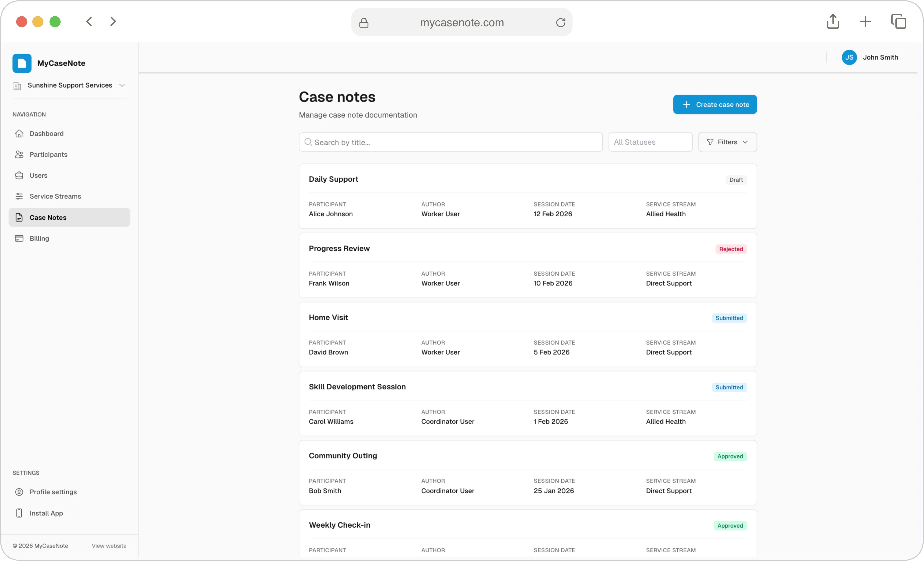Select the Case Notes document icon
The image size is (924, 561).
click(20, 217)
